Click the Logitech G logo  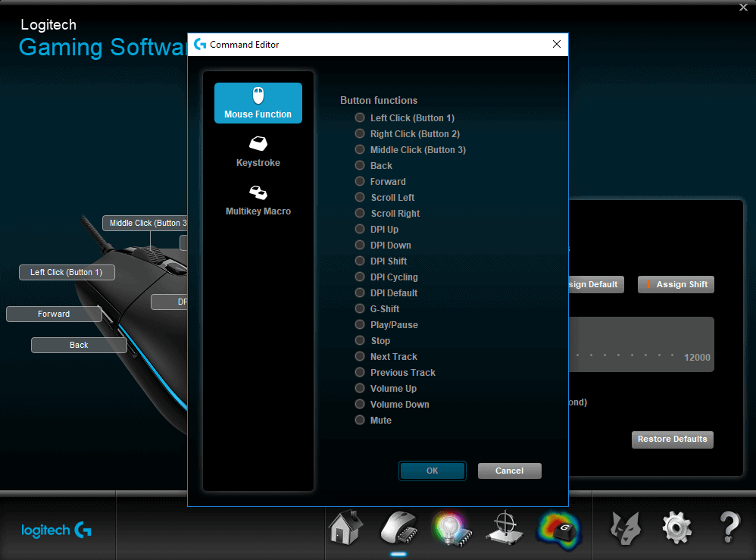pos(56,530)
